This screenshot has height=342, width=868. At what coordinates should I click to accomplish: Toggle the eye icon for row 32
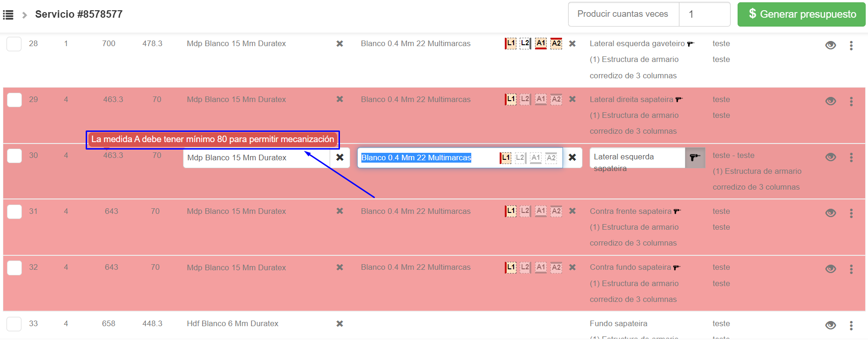(830, 269)
